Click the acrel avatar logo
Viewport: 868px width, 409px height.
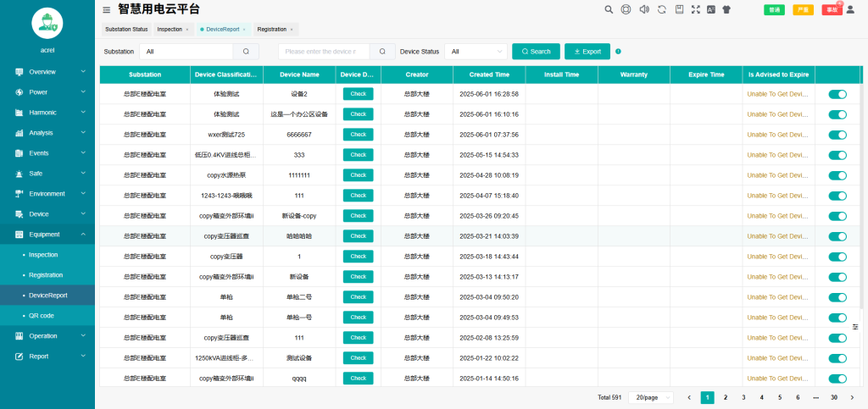(x=47, y=23)
